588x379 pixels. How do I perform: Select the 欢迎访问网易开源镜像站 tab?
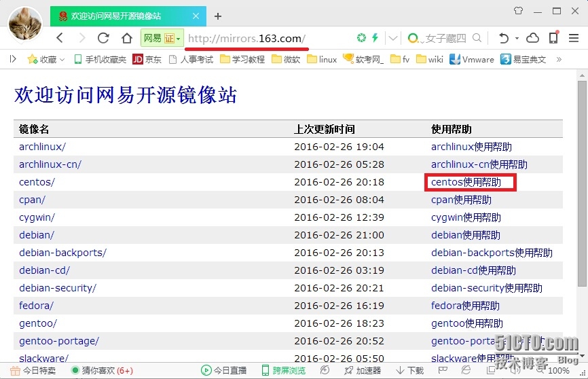[x=128, y=16]
